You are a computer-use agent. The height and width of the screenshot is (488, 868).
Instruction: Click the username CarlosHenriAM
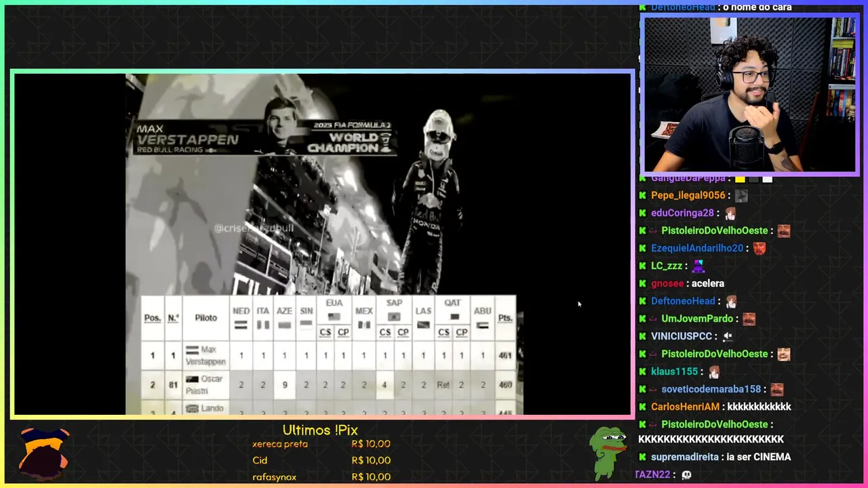coord(685,407)
